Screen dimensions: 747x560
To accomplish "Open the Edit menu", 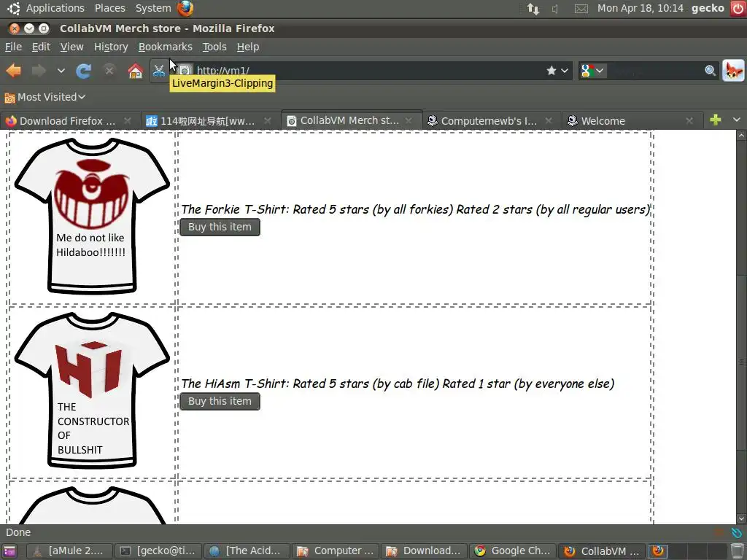I will click(x=41, y=47).
